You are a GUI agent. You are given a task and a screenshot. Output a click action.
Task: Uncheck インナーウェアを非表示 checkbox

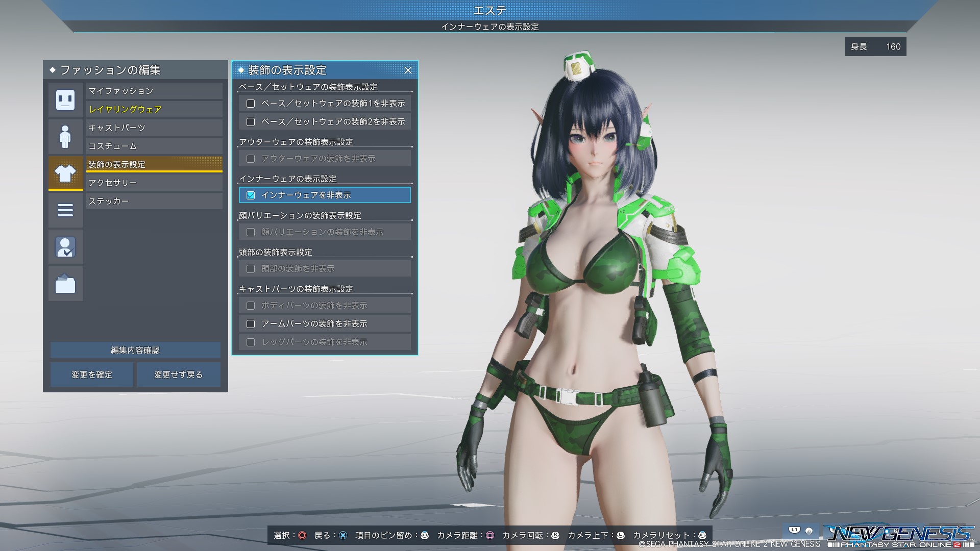tap(251, 195)
